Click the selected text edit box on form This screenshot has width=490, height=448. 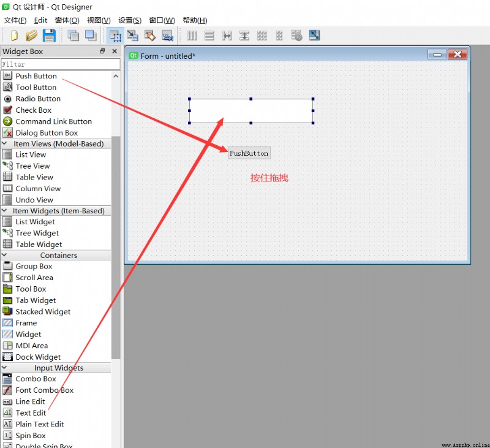[x=251, y=111]
